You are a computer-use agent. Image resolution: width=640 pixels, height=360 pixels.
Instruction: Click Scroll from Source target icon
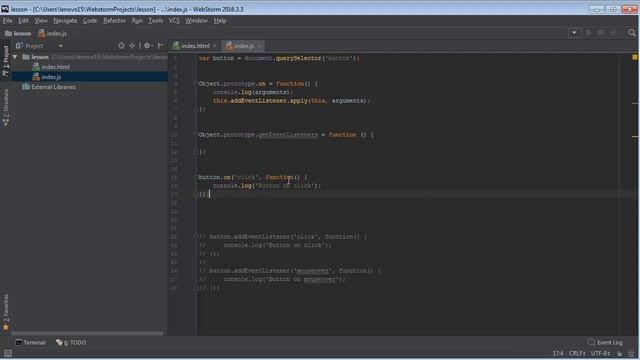[121, 46]
